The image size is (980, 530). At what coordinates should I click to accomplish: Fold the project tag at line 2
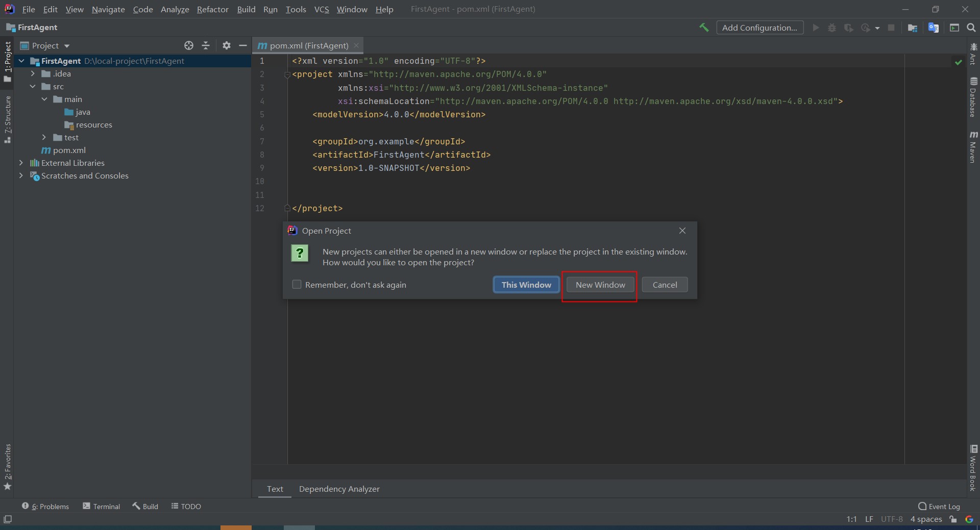[x=287, y=74]
